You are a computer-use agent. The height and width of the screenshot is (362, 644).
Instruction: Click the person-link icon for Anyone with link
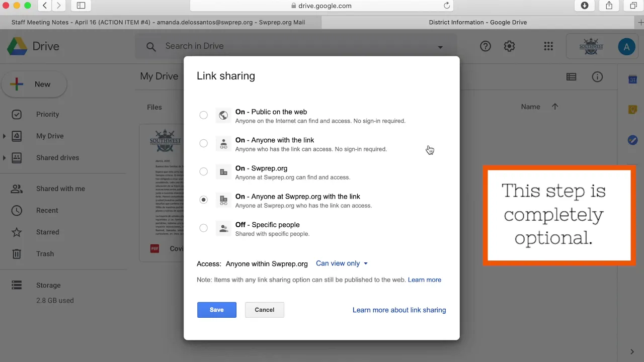pyautogui.click(x=223, y=144)
